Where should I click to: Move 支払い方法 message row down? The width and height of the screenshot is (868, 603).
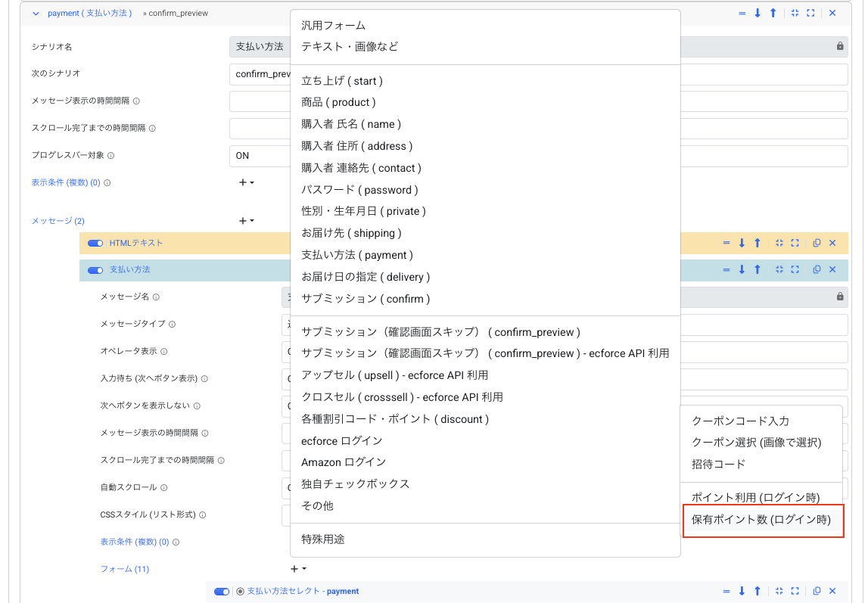click(742, 269)
